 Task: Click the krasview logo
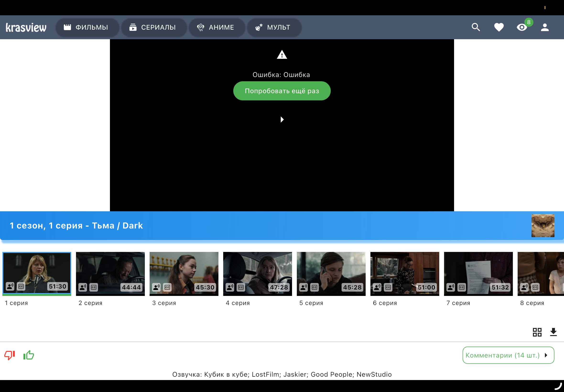[x=26, y=27]
